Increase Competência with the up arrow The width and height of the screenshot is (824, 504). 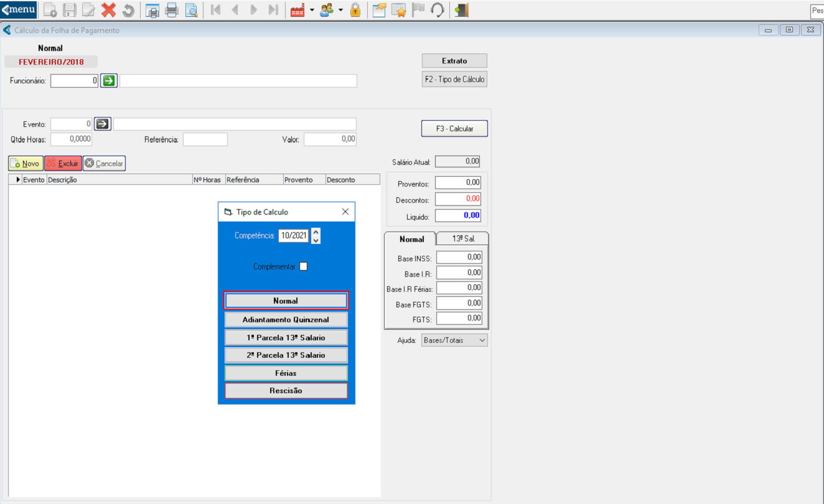[316, 232]
